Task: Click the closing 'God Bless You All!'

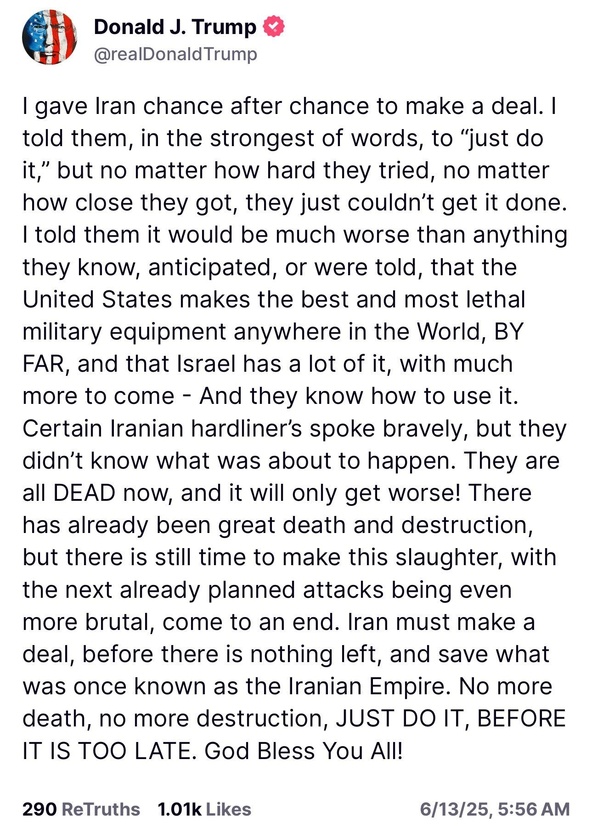Action: 303,751
